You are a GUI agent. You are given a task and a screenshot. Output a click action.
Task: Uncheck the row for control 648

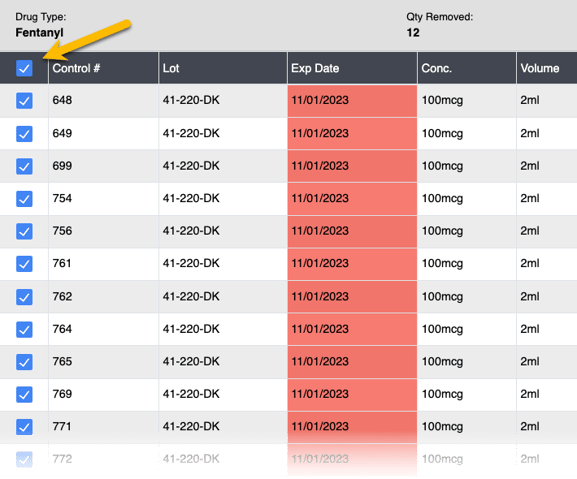24,101
